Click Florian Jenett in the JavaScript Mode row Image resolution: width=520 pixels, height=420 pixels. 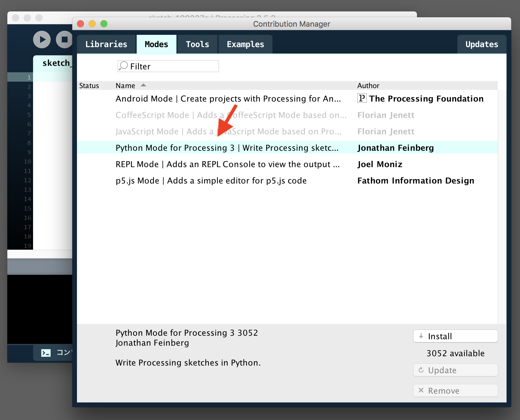[386, 131]
